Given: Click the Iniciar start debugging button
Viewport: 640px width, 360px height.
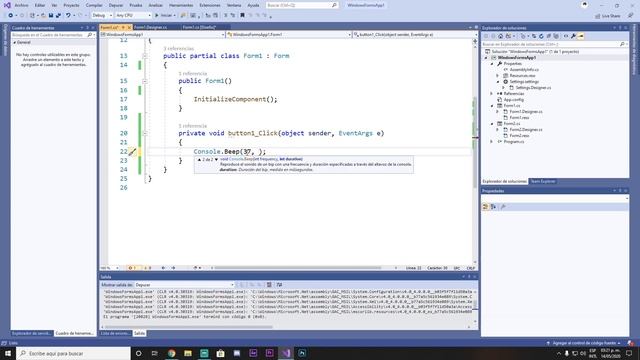Looking at the screenshot, I should (165, 16).
